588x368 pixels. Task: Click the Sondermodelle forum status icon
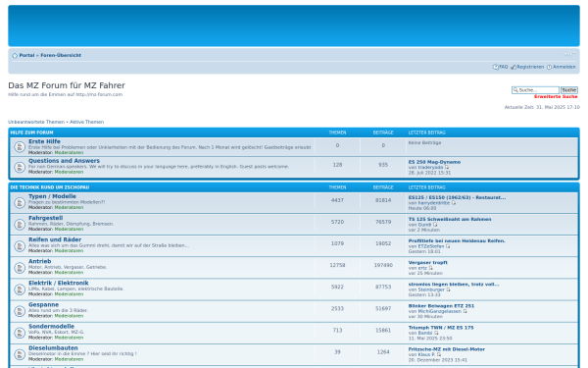[20, 333]
